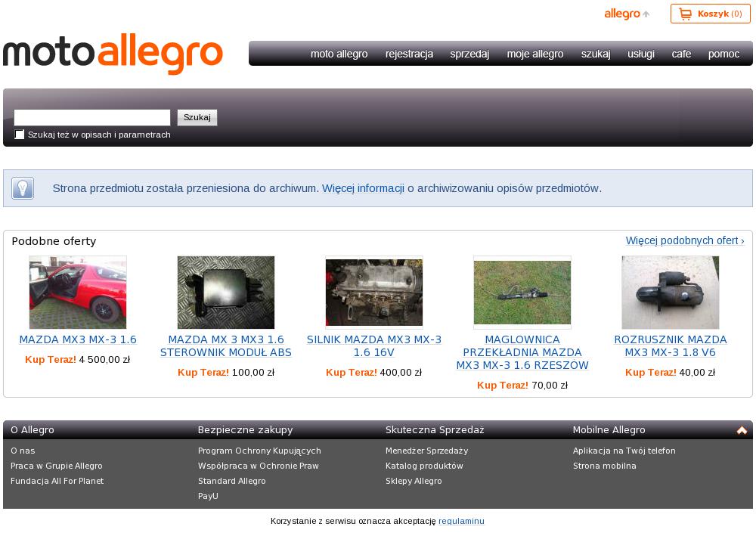Viewport: 756px width, 536px height.
Task: Open SILNIK MAZDA MX3 offer link
Action: [x=374, y=346]
